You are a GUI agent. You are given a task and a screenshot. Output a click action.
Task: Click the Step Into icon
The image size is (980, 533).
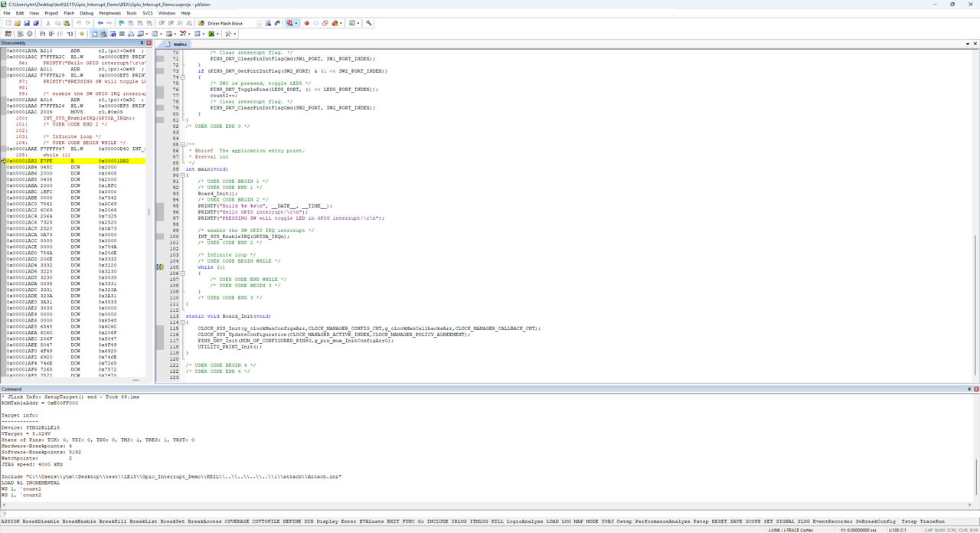tap(42, 34)
